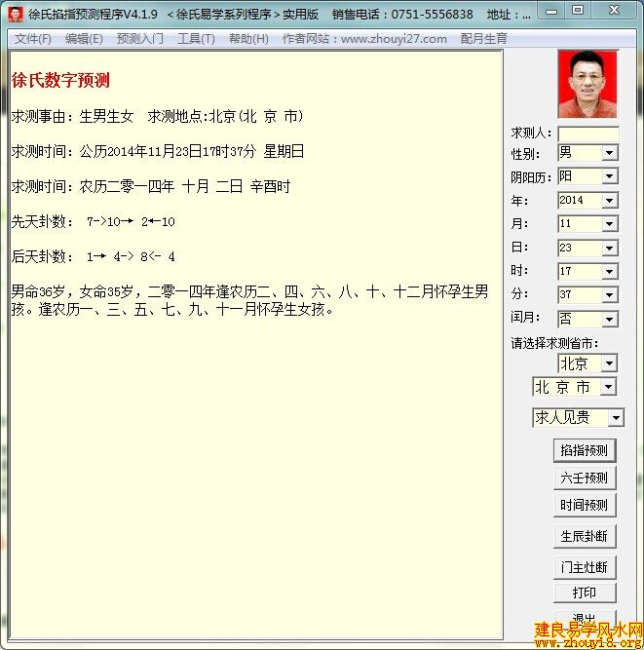Open the 工具(T) menu
644x650 pixels.
(196, 39)
